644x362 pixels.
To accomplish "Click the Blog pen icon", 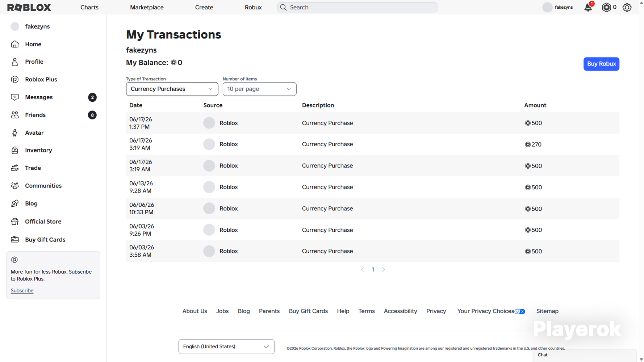I will click(15, 203).
